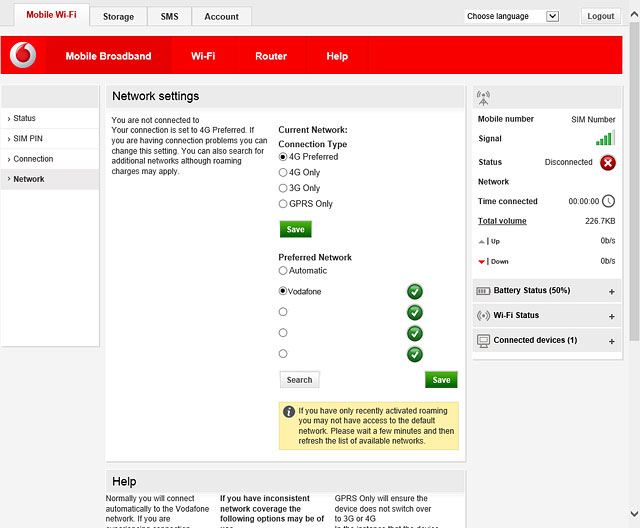Click the battery icon beside Battery Status

coord(483,291)
